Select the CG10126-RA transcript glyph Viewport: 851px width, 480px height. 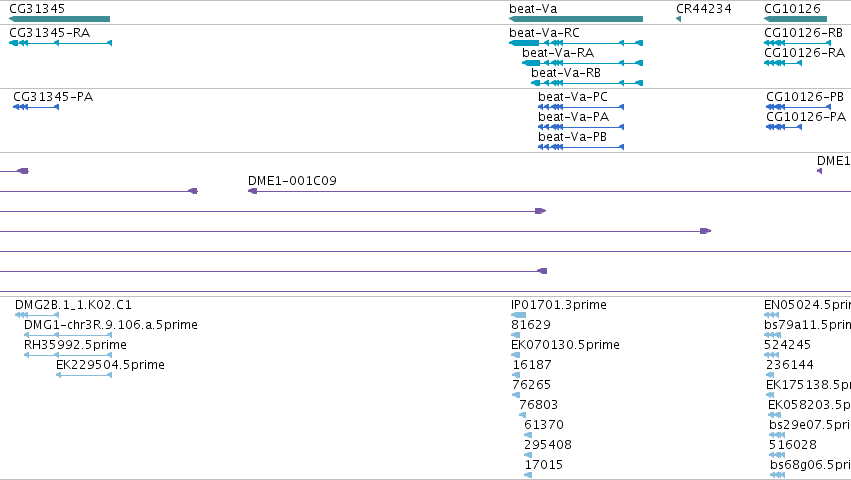783,63
